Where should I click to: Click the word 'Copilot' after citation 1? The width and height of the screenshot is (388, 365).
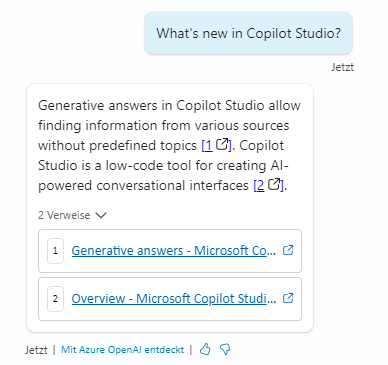click(262, 145)
